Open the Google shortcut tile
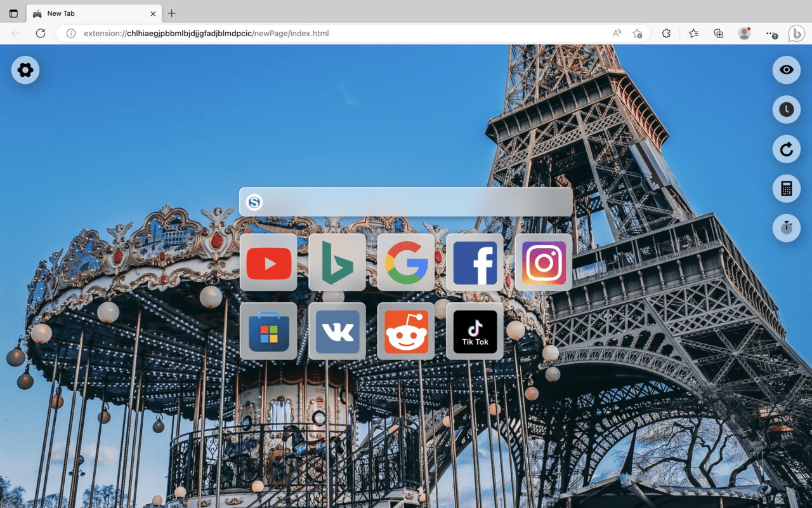Screen dimensions: 812x508 (x=406, y=262)
